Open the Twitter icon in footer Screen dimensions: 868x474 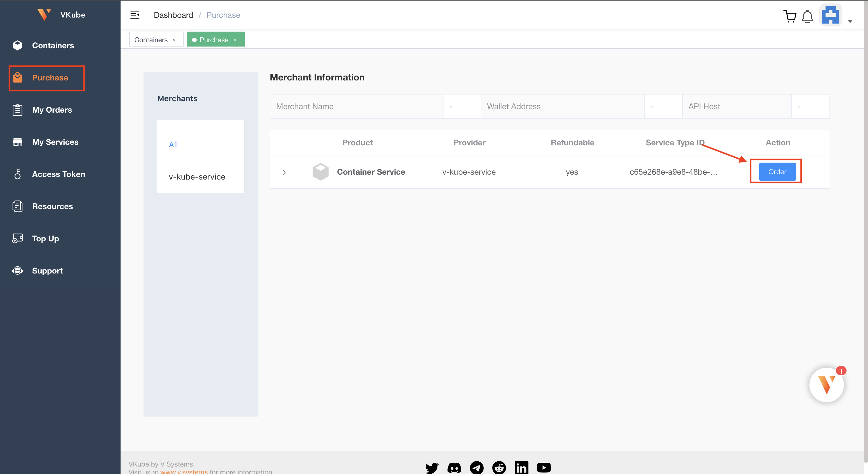pyautogui.click(x=432, y=468)
